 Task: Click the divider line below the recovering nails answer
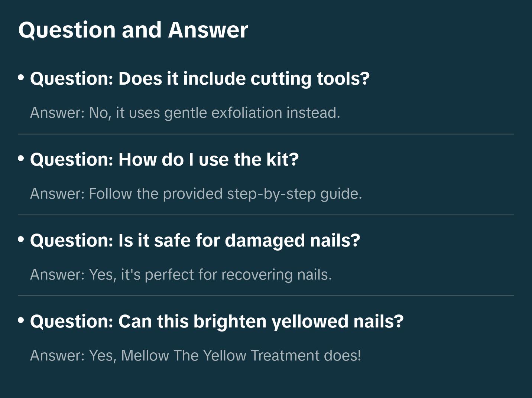pos(266,296)
